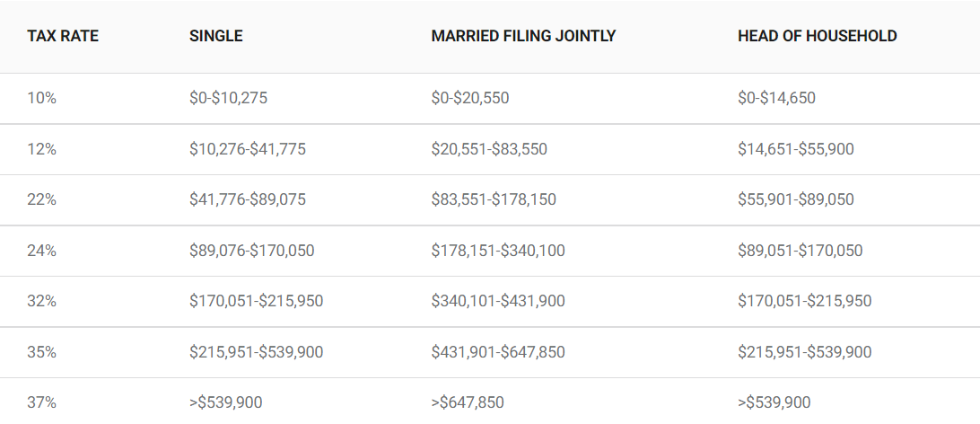Viewport: 980px width, 424px height.
Task: Click the >$647,850 married jointly cell
Action: click(x=468, y=402)
